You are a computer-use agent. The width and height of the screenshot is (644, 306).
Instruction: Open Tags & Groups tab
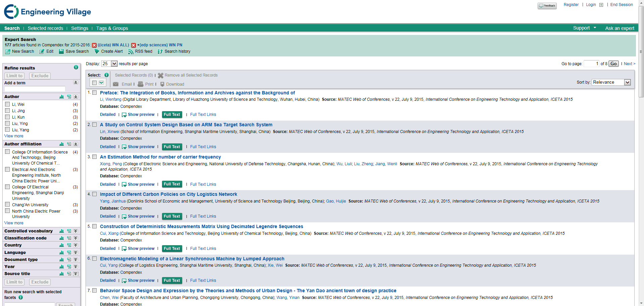[112, 29]
